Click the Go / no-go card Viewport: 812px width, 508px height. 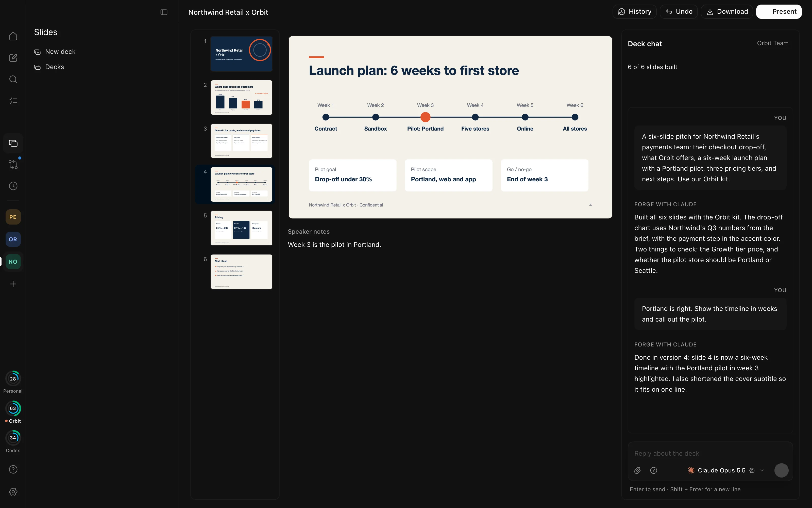pyautogui.click(x=545, y=175)
